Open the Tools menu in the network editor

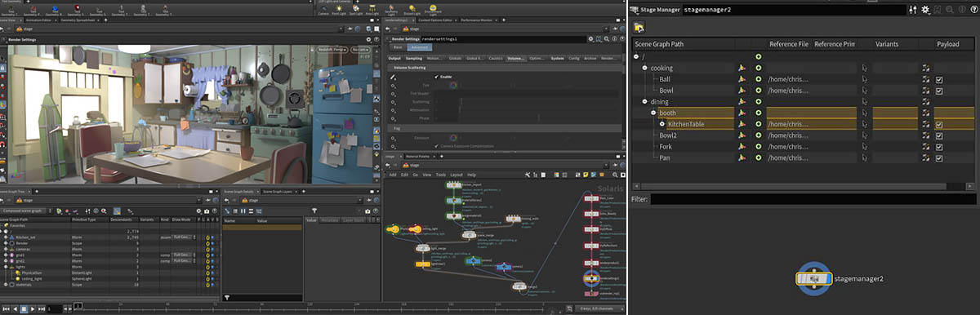[x=440, y=175]
